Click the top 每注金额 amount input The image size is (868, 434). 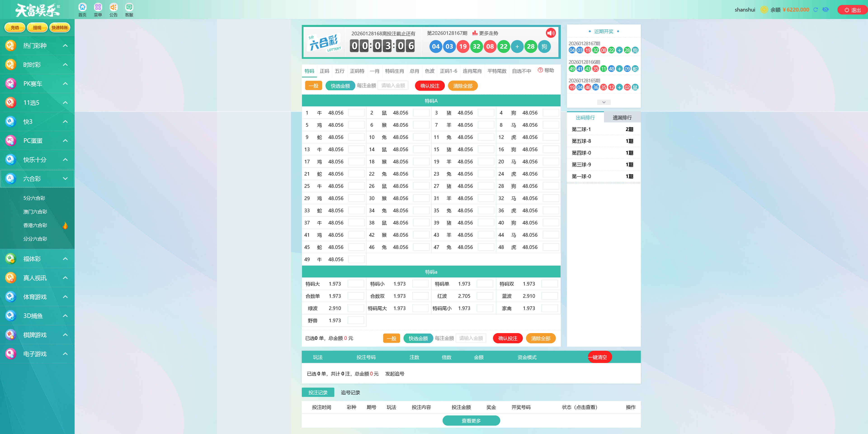click(x=393, y=86)
